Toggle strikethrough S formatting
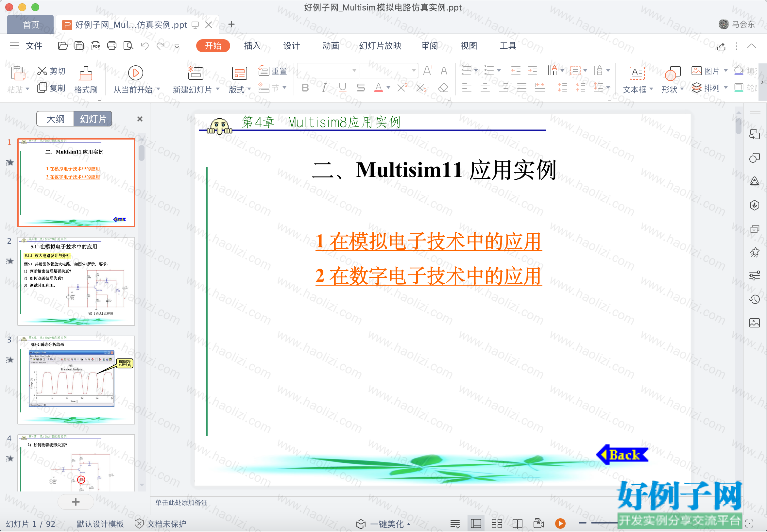The image size is (767, 532). (361, 88)
